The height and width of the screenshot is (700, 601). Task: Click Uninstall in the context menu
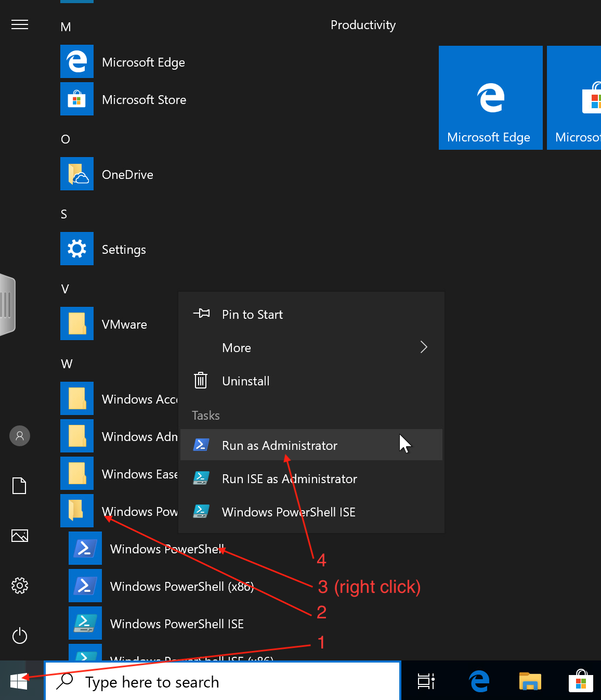pos(245,381)
